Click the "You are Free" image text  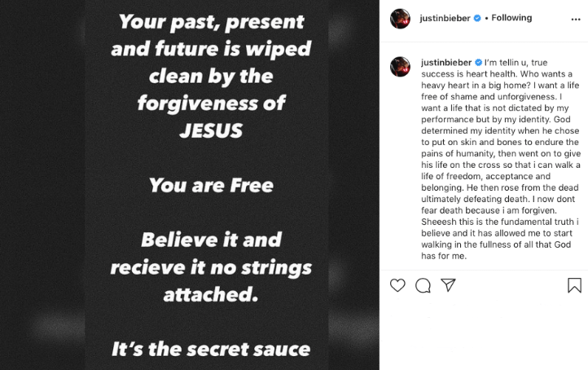click(210, 186)
